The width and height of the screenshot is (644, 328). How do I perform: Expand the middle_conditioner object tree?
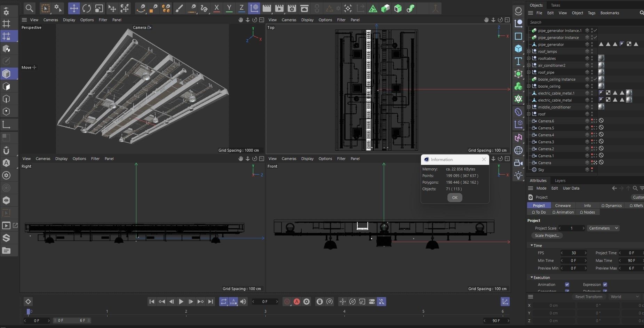(x=529, y=107)
